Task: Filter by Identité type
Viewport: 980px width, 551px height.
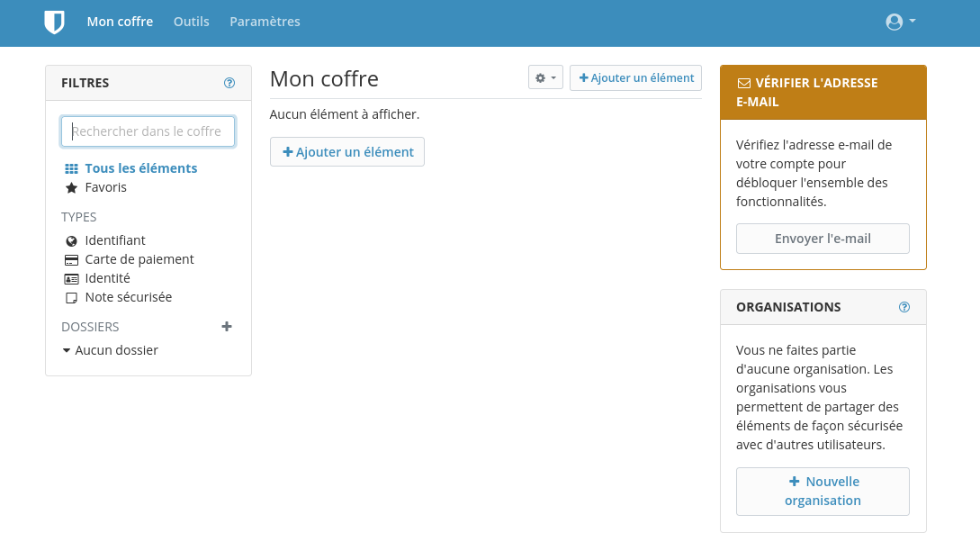Action: (x=107, y=278)
